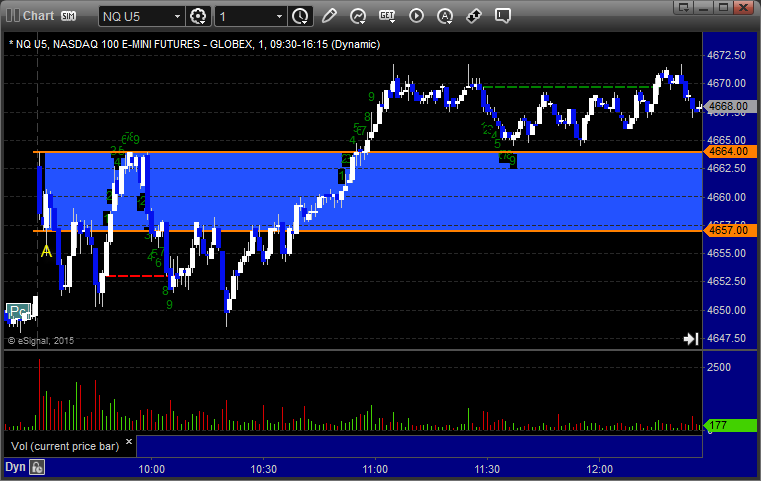Click the 4672.50 price axis label
Image resolution: width=761 pixels, height=481 pixels.
pos(727,55)
